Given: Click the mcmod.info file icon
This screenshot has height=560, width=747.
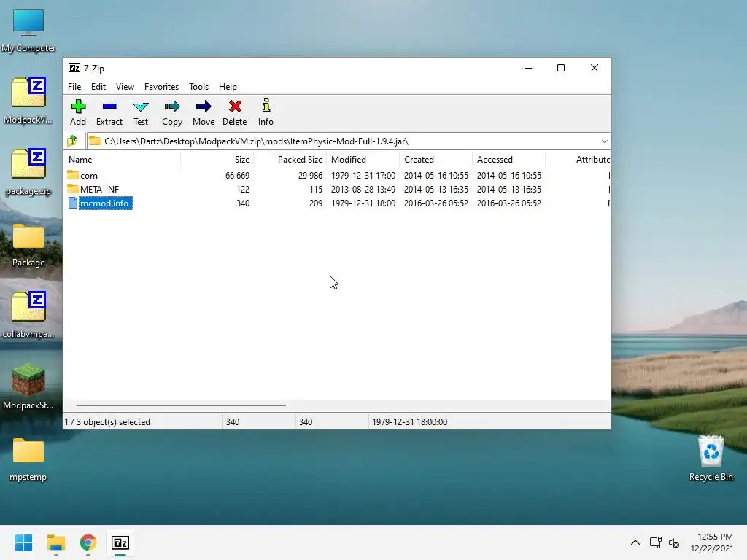Looking at the screenshot, I should pyautogui.click(x=73, y=203).
